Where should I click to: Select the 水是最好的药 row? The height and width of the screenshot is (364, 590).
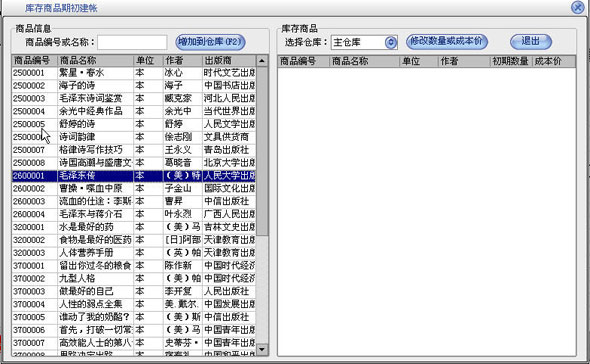point(134,227)
